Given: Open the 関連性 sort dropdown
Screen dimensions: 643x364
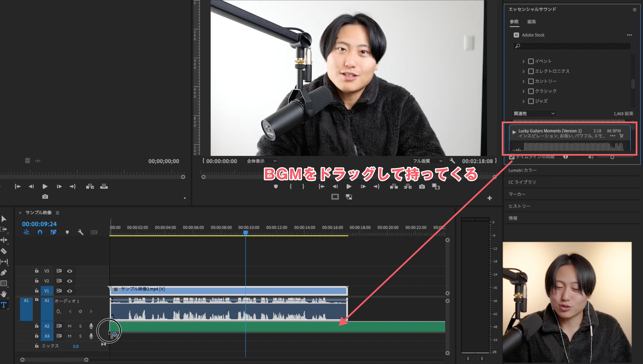Looking at the screenshot, I should (534, 113).
